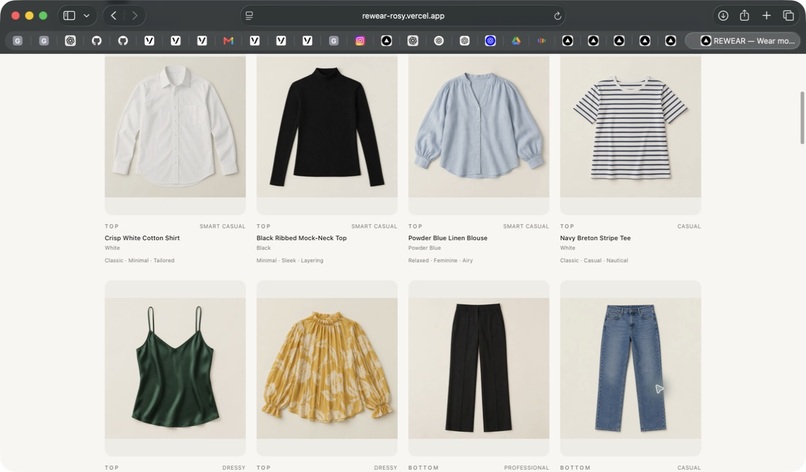The width and height of the screenshot is (806, 472).
Task: Click CASUAL label on Navy Breton Stripe Tee
Action: 689,226
